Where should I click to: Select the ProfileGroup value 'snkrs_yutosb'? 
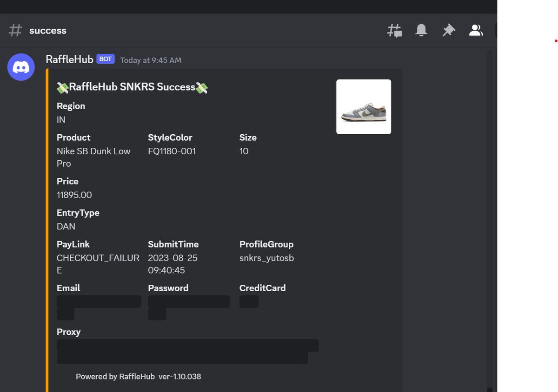click(x=266, y=258)
